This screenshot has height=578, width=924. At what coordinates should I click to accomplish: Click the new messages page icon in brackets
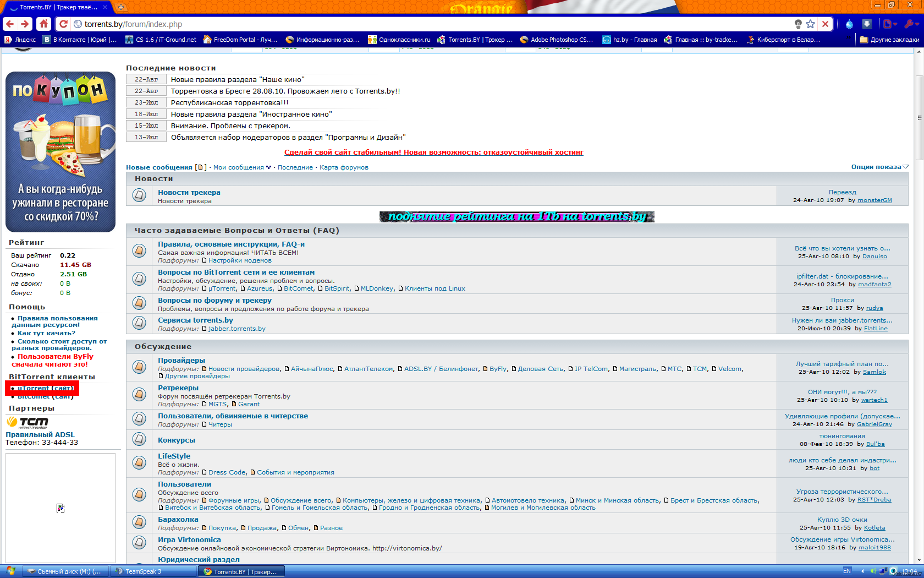click(x=201, y=167)
